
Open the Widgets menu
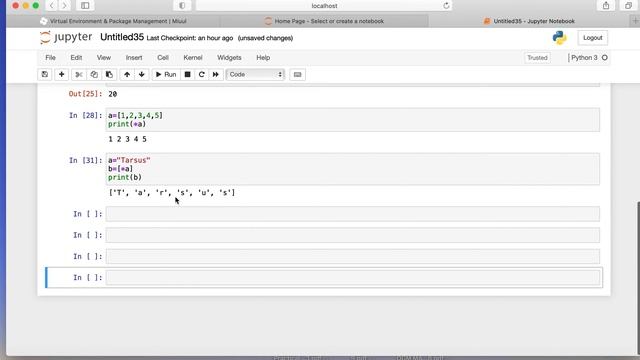coord(229,58)
